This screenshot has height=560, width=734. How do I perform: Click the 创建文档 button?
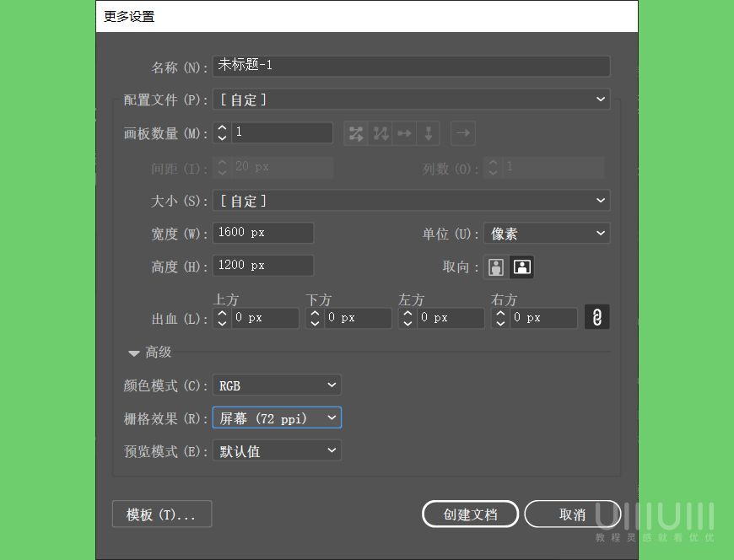[x=470, y=514]
